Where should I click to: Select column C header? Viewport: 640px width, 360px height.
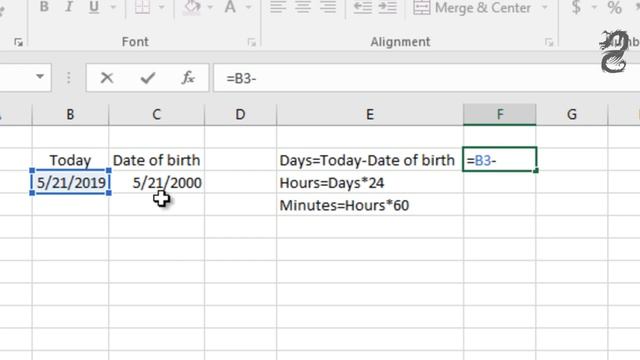pyautogui.click(x=156, y=114)
